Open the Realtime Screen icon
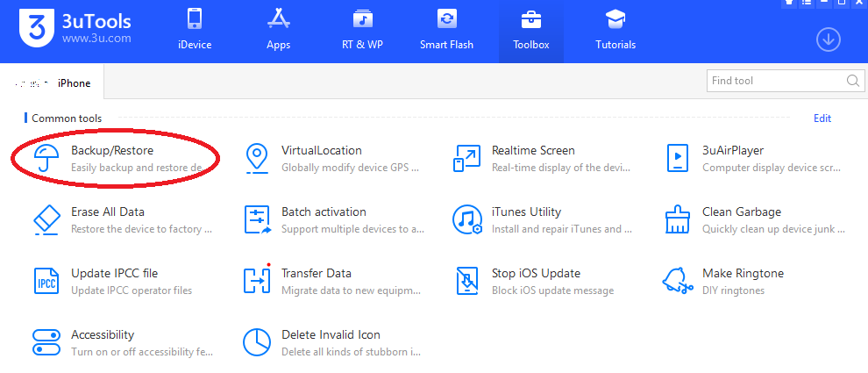868x373 pixels. tap(467, 159)
